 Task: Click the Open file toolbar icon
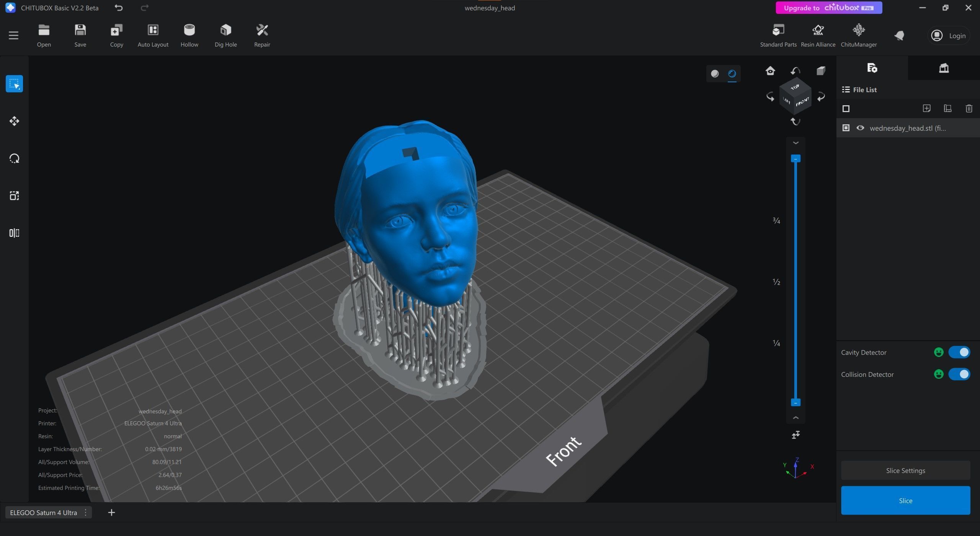[44, 35]
